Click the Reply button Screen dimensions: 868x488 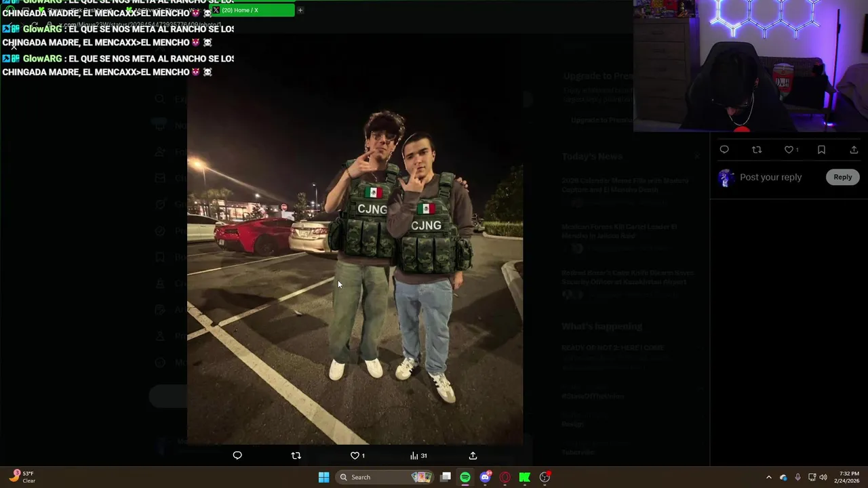point(843,177)
